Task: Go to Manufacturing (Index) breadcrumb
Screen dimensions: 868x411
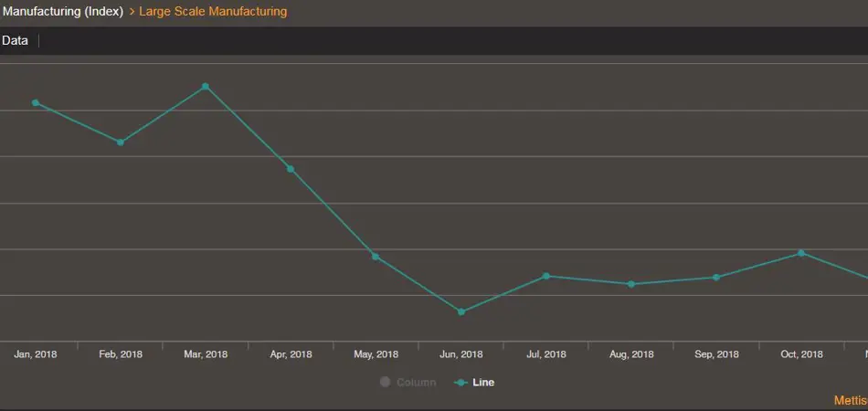Action: point(63,12)
